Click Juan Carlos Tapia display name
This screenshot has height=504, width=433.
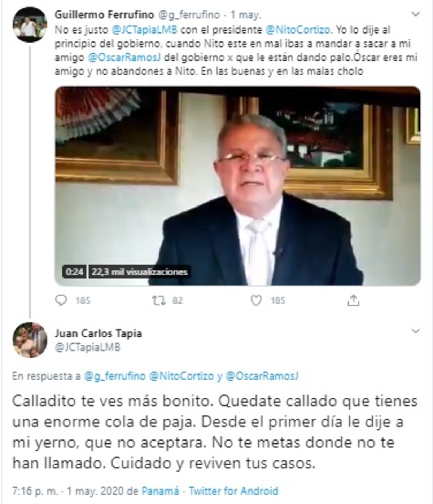click(98, 333)
